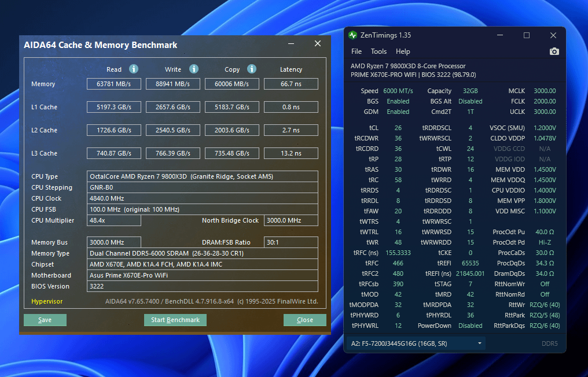Click the Cmd2T value 1T

point(471,112)
